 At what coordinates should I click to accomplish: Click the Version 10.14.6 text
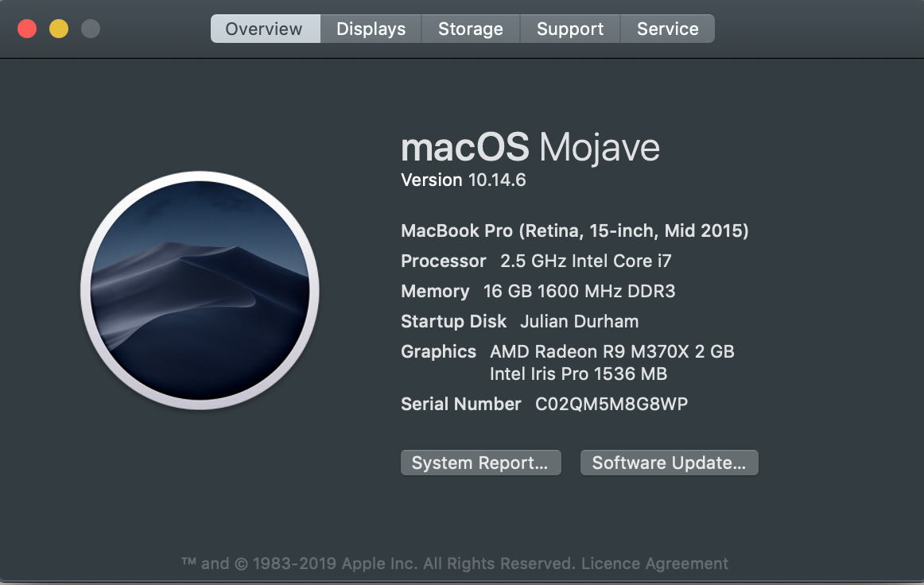pyautogui.click(x=463, y=180)
